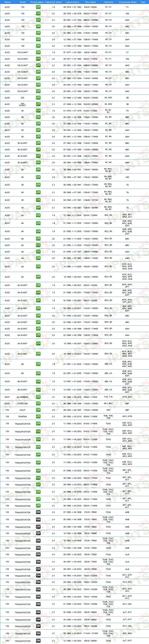Click the 1H1 body cell

coord(108,410)
